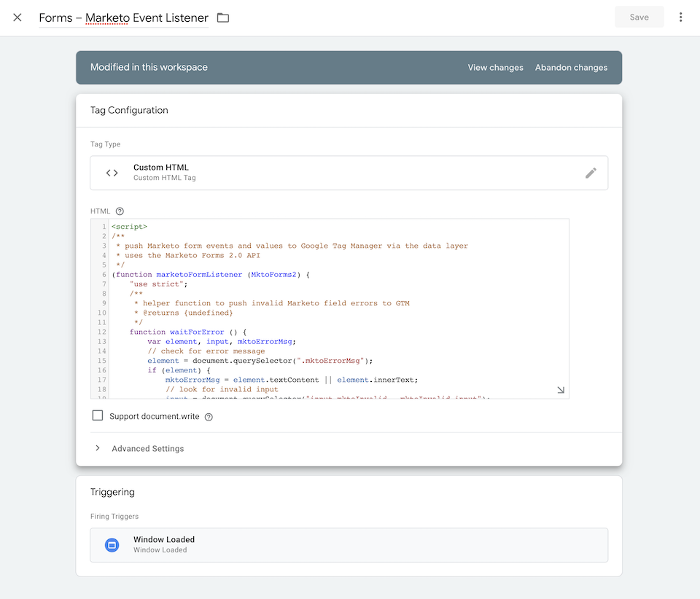
Task: Click the 'Tag Type' label
Action: 105,144
